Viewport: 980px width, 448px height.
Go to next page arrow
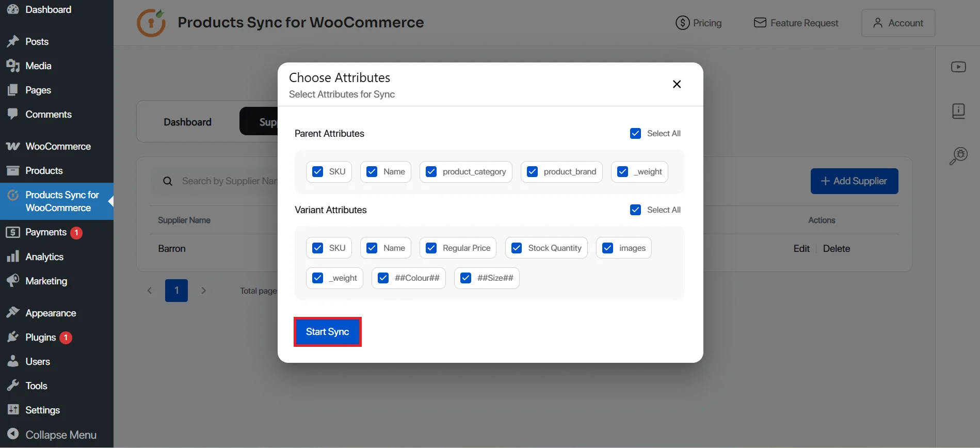(204, 291)
